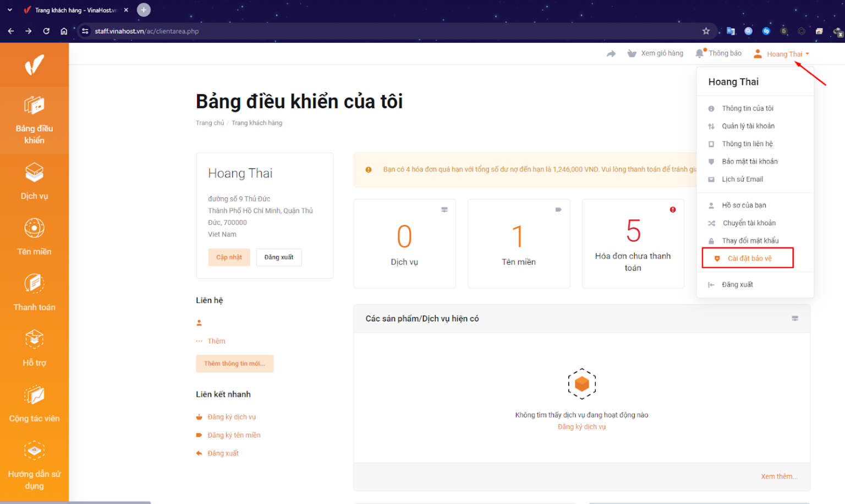Click the user avatar icon beside Hoang Thai
Viewport: 845px width, 504px height.
click(x=758, y=53)
